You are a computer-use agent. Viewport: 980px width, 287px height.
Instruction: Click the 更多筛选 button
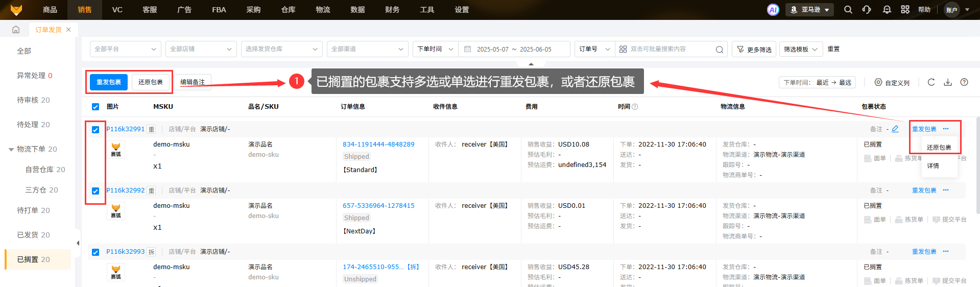(754, 50)
